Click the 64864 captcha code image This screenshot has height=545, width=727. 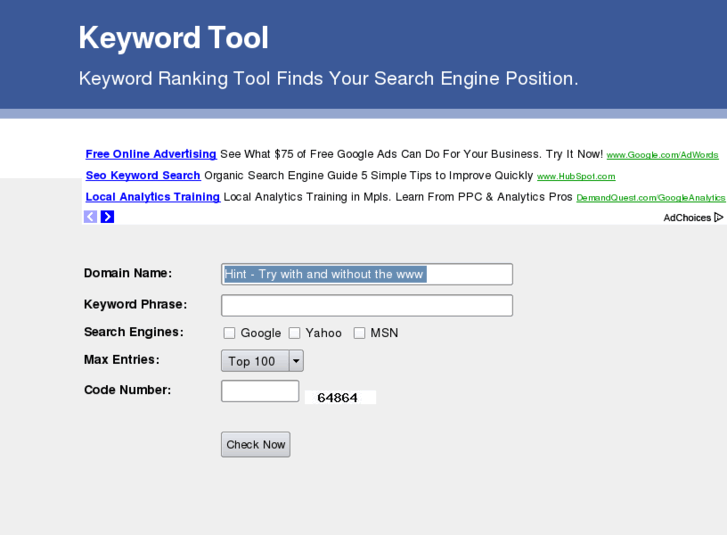(339, 398)
